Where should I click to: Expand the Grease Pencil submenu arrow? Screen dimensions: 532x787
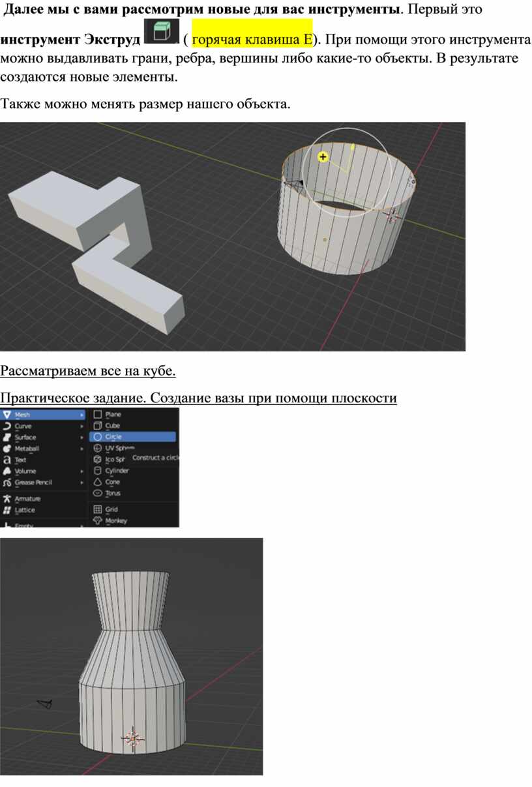[82, 483]
